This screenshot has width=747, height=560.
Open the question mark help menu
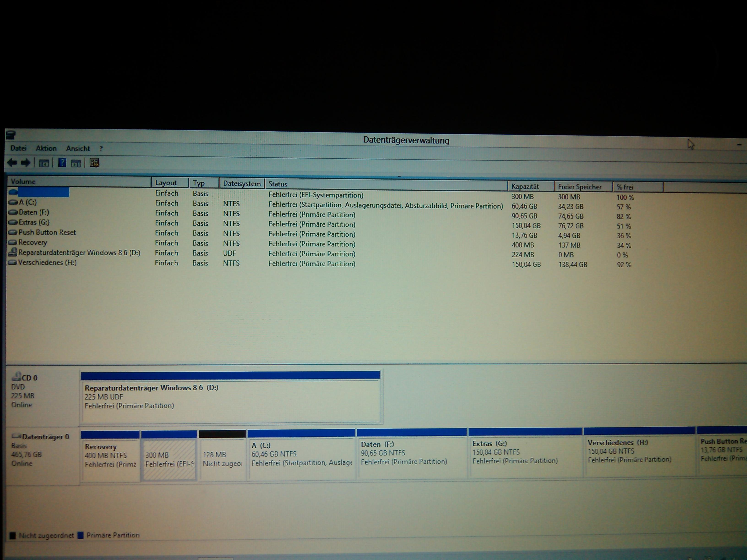click(101, 149)
